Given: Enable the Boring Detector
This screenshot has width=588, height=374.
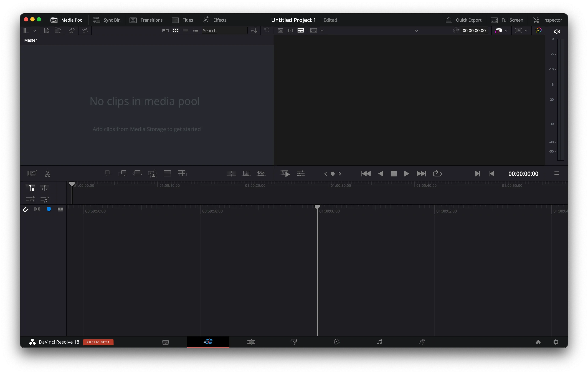Looking at the screenshot, I should pos(32,173).
